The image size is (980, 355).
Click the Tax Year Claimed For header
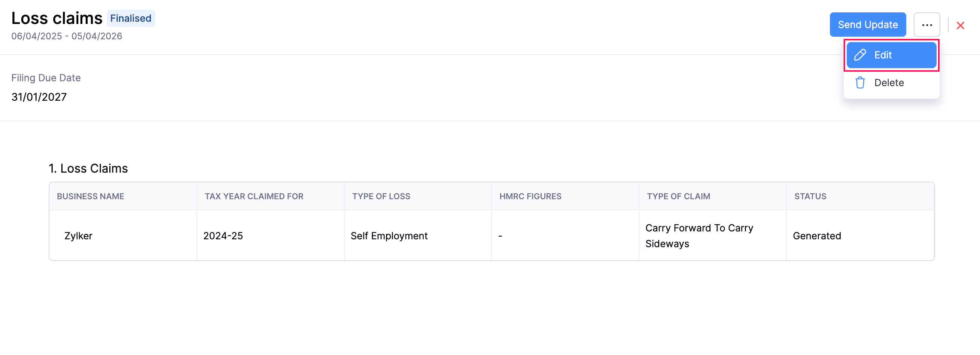point(254,196)
